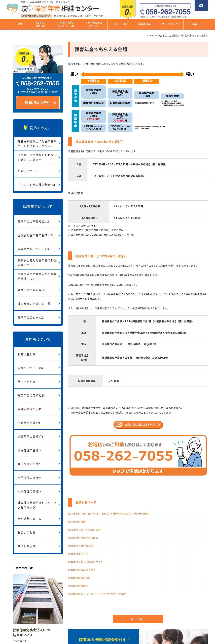Click the envelope icon on orange contact button
Image resolution: width=215 pixels, height=644 pixels.
click(x=119, y=424)
